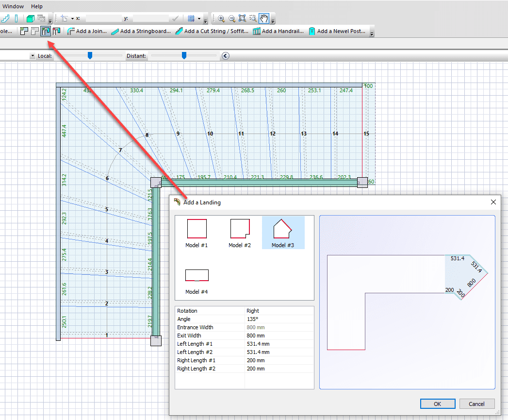
Task: Expand the zoom toolbar overflow options
Action: point(273,21)
